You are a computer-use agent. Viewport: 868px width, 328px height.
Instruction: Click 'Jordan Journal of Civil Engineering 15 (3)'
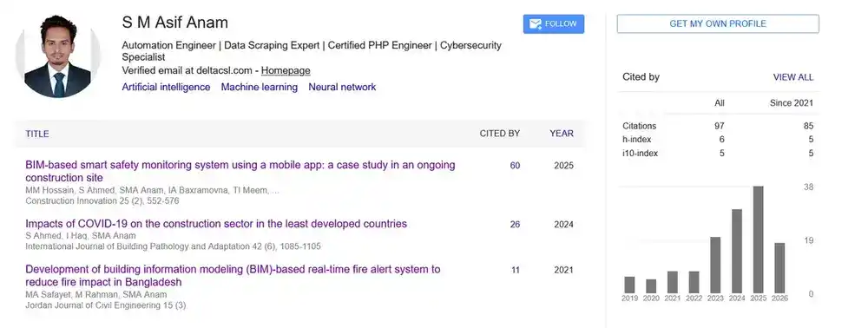pos(106,305)
